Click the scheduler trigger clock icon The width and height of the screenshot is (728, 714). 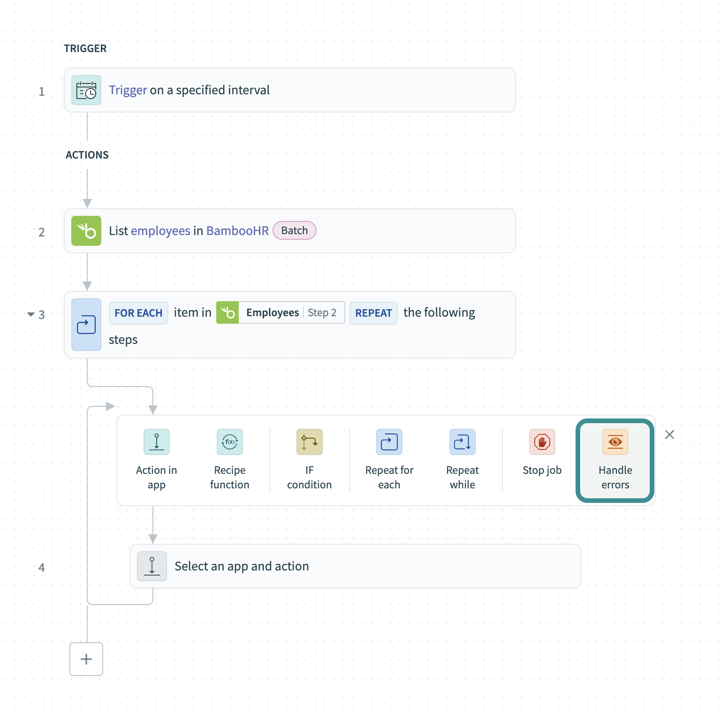pyautogui.click(x=86, y=90)
